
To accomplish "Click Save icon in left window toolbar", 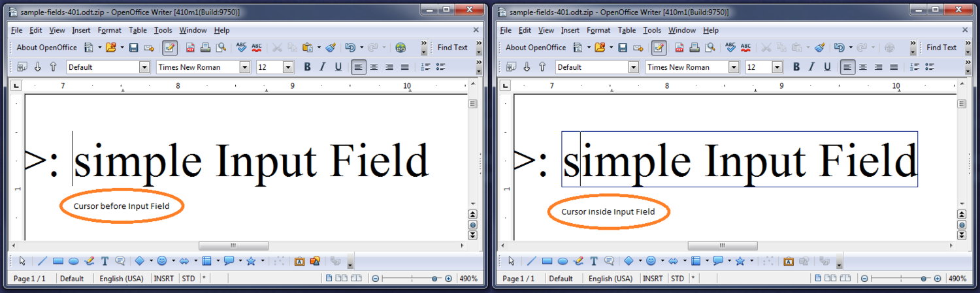I will (133, 48).
